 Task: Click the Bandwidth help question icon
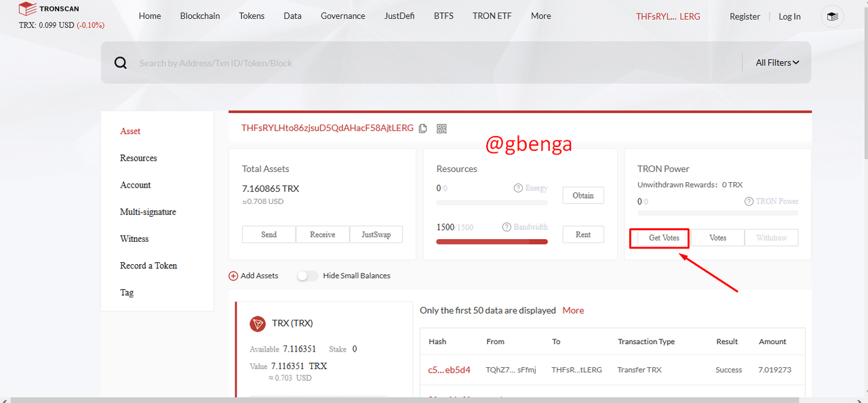click(507, 227)
